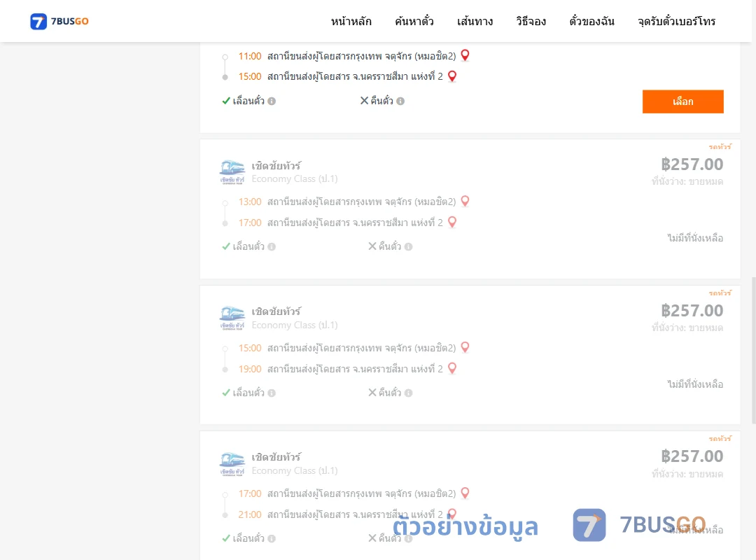Click the เชิดชัยทัวร์ bus logo in 13:00 card
The image size is (756, 560).
(232, 172)
